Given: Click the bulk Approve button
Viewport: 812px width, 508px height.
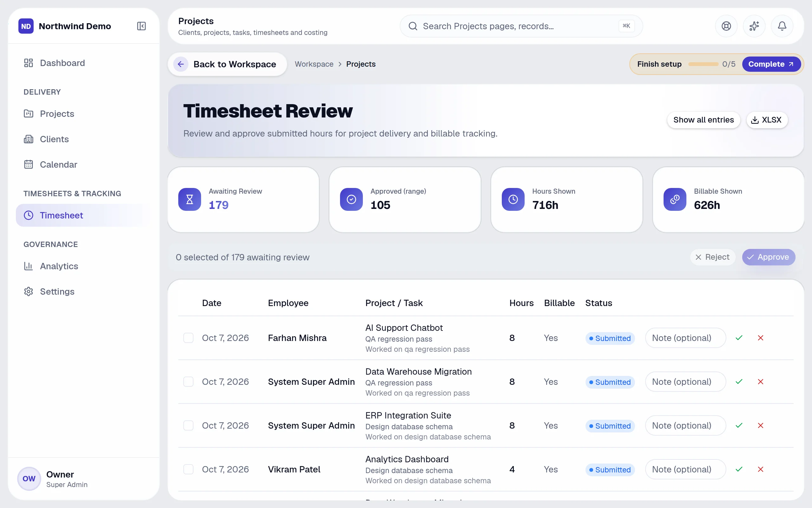Looking at the screenshot, I should (x=768, y=257).
